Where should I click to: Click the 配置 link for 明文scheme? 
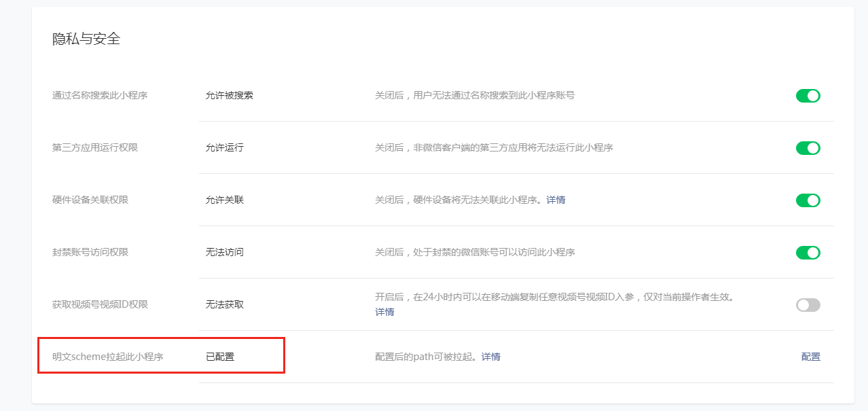coord(810,357)
